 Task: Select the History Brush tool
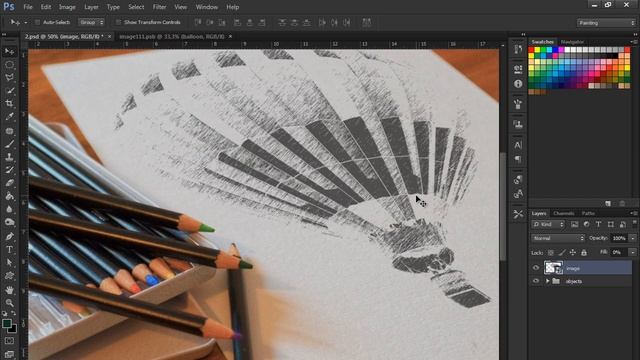pos(9,170)
